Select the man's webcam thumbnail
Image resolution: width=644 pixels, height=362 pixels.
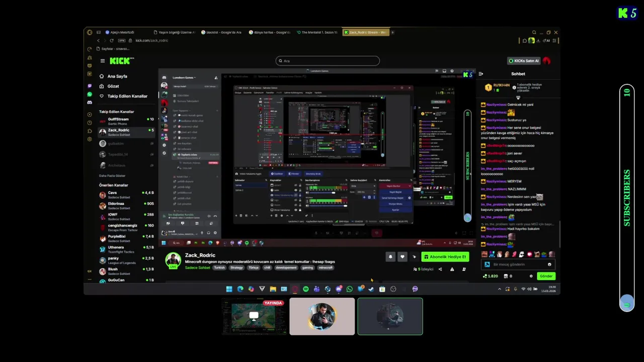click(322, 316)
